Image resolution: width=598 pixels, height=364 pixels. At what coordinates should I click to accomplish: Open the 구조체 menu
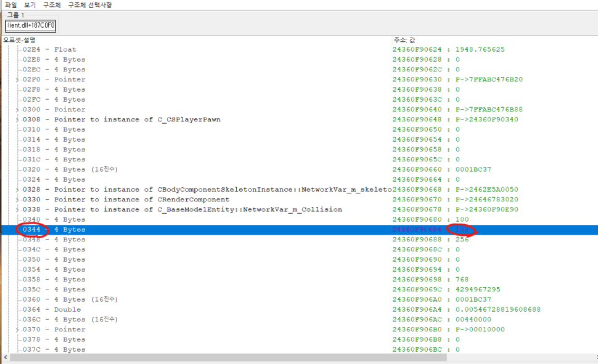coord(52,5)
